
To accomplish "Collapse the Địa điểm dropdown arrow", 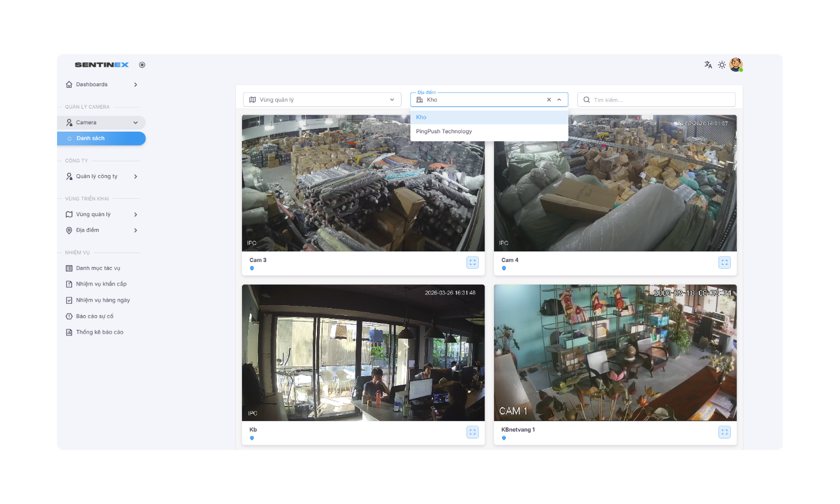I will 559,100.
